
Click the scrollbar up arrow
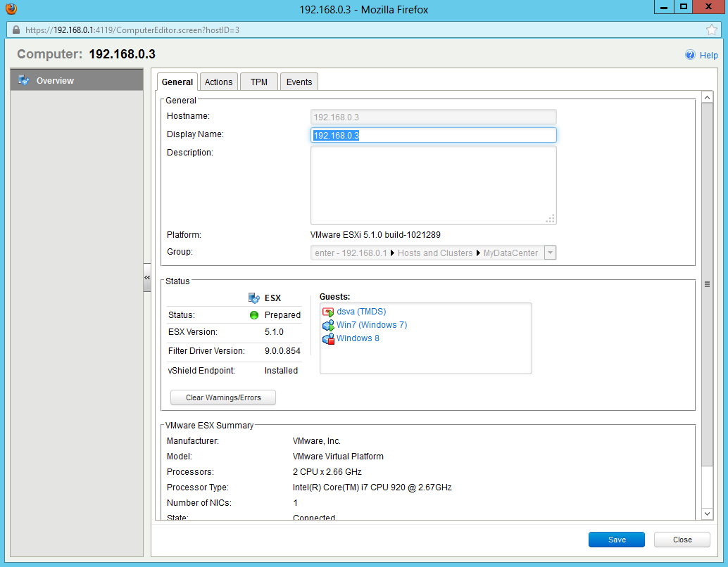707,97
